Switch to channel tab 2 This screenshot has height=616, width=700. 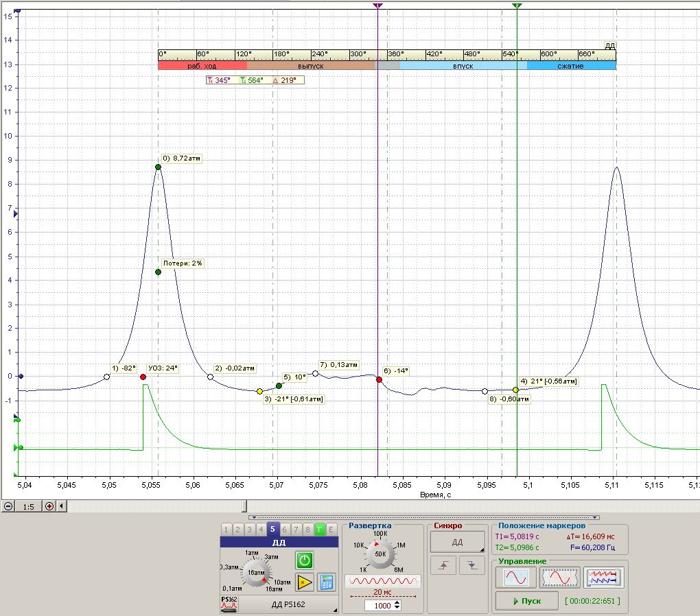click(x=237, y=530)
